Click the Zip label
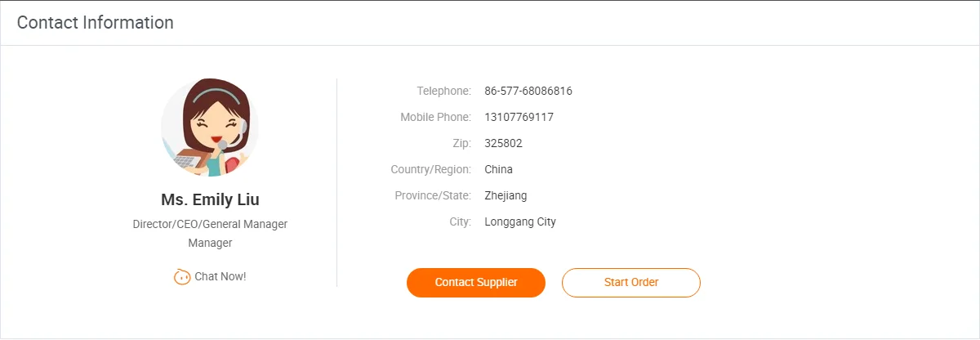This screenshot has height=340, width=980. [462, 143]
